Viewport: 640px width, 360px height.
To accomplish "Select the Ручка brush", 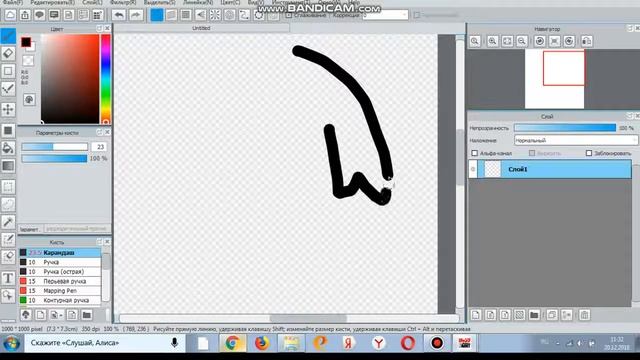I will coord(60,262).
